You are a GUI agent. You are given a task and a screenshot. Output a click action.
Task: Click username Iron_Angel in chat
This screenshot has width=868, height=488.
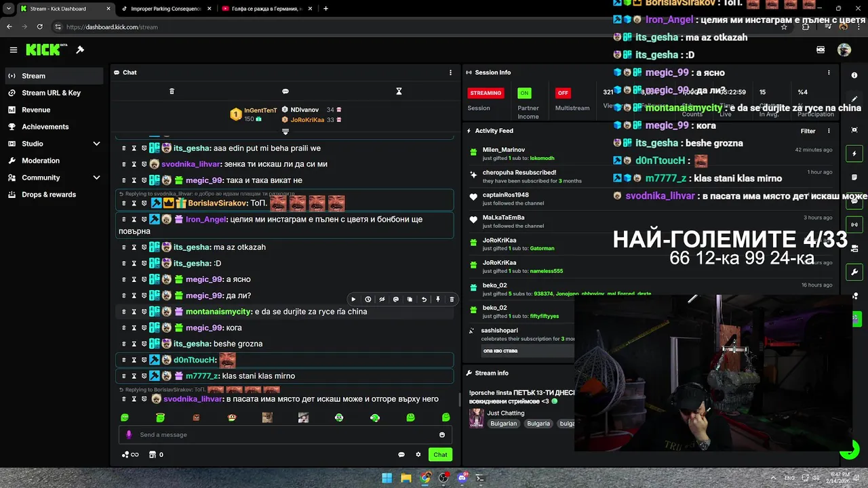[x=206, y=220]
